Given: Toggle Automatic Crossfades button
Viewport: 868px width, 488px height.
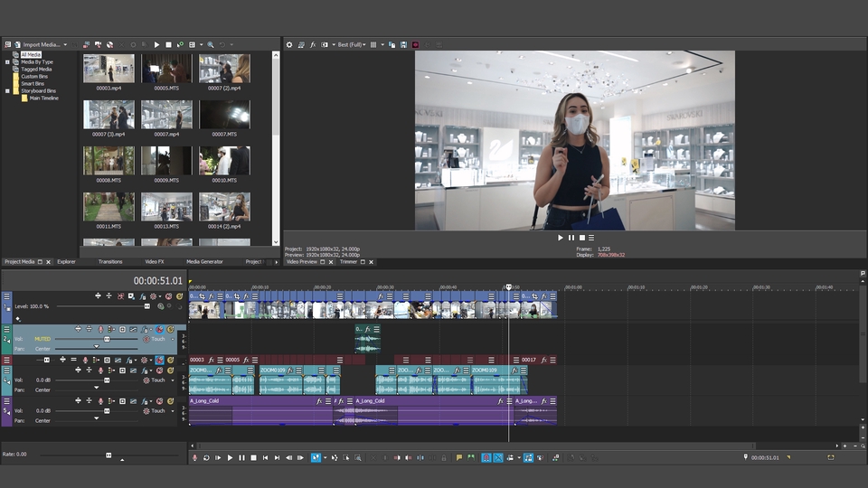Looking at the screenshot, I should (499, 457).
